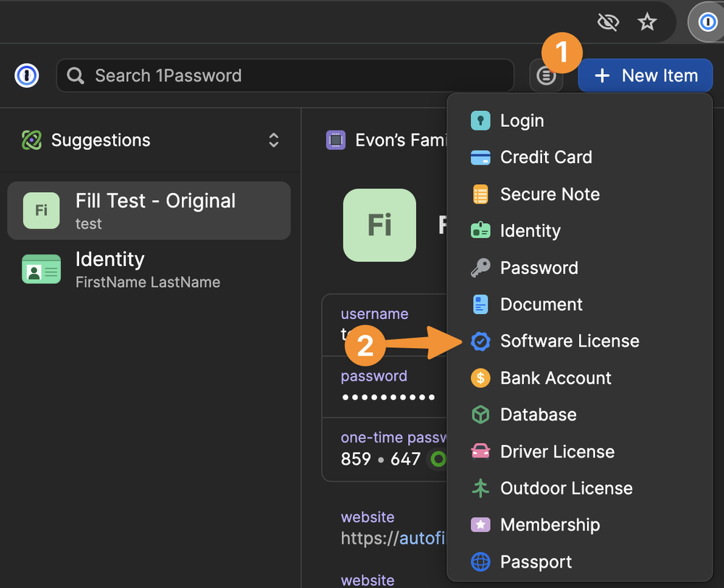Toggle the crossed-out eye icon in address bar
Image resolution: width=724 pixels, height=588 pixels.
(607, 22)
